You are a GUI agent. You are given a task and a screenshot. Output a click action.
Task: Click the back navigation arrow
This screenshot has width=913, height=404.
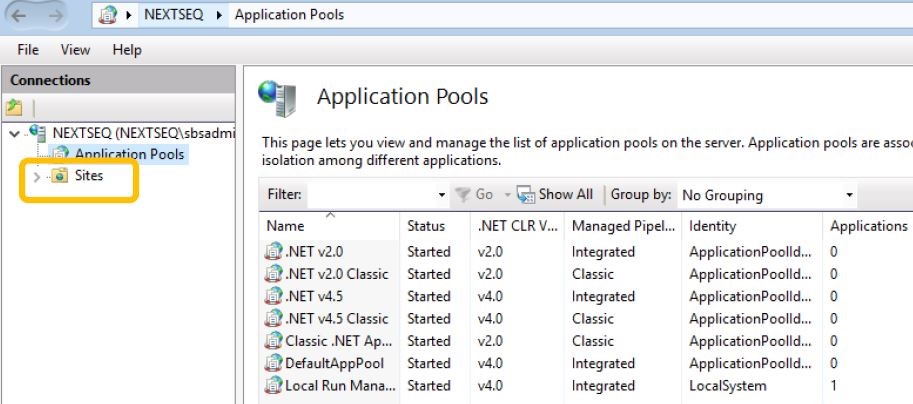point(20,17)
